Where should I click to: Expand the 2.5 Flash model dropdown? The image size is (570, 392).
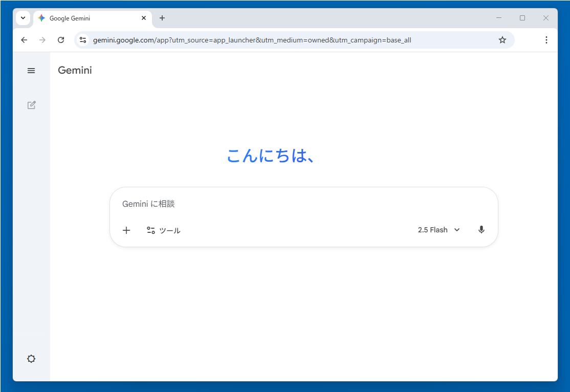[x=439, y=230]
